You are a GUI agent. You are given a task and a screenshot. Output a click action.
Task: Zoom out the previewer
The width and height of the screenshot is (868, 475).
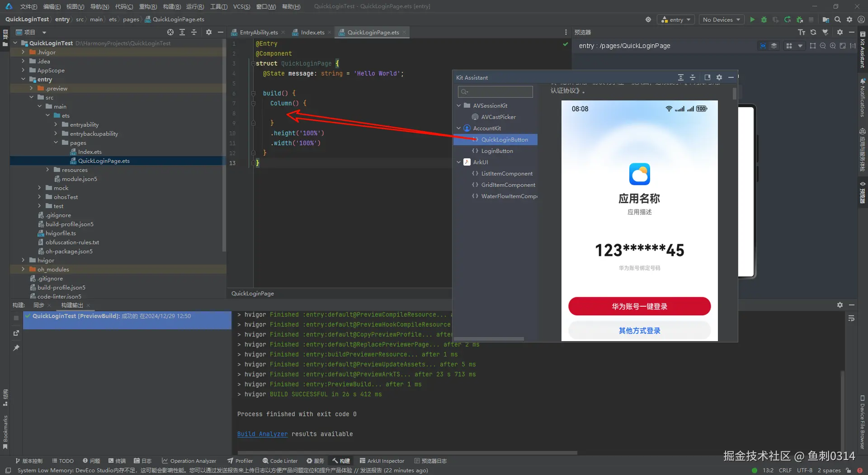823,46
